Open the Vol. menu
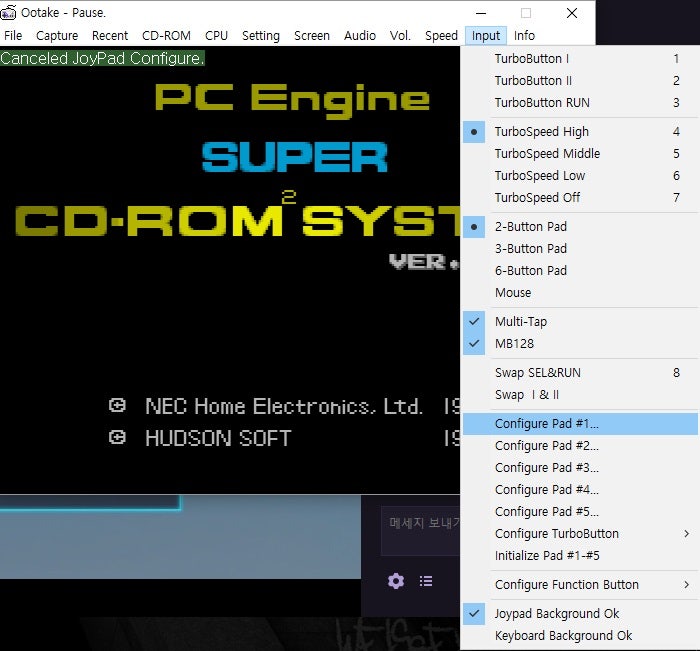Screen dimensions: 700x651 point(400,36)
